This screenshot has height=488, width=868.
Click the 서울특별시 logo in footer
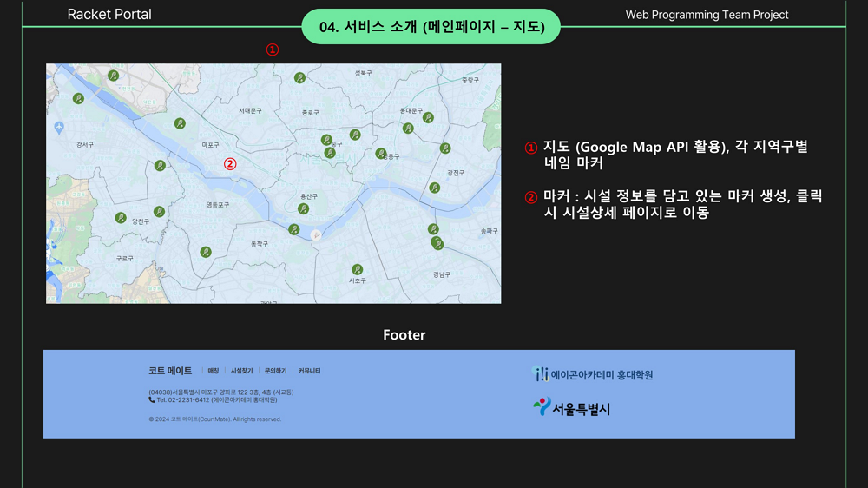coord(571,408)
